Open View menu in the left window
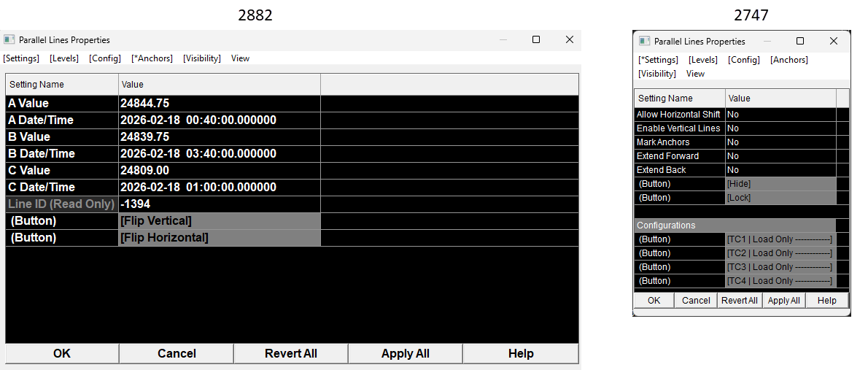Viewport: 868px width, 370px height. pyautogui.click(x=240, y=58)
